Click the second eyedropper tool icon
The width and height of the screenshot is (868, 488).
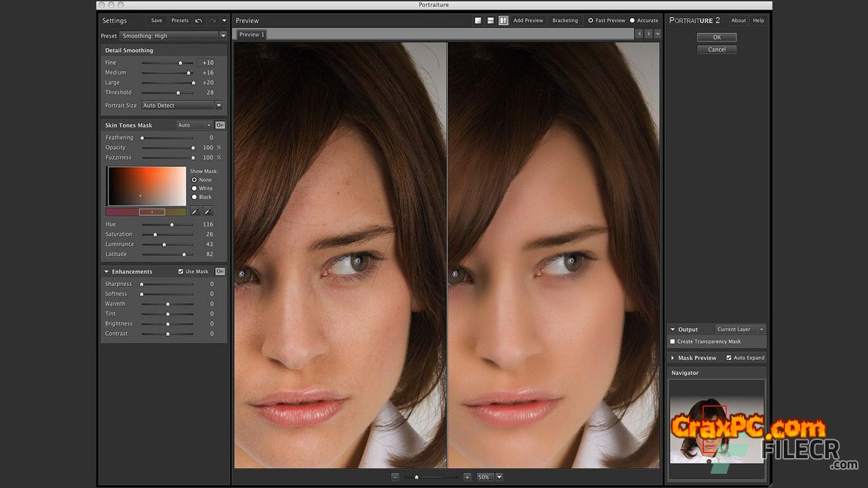[208, 211]
